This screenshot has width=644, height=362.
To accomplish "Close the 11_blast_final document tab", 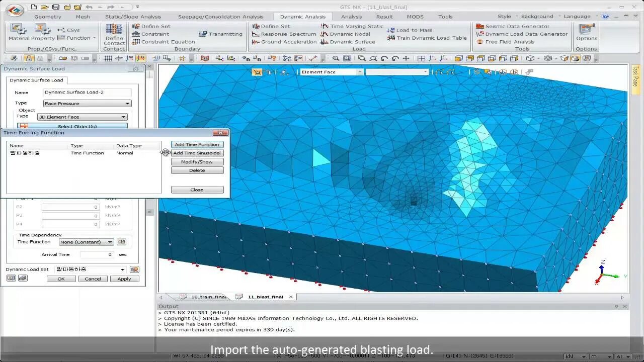I will click(290, 297).
